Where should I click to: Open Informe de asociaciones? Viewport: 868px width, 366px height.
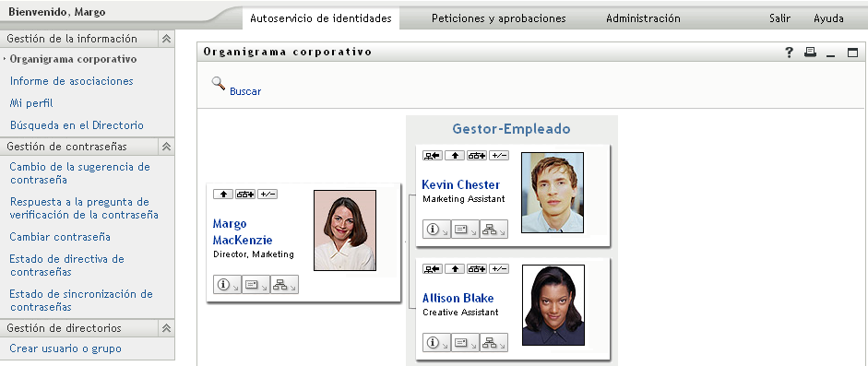point(71,81)
